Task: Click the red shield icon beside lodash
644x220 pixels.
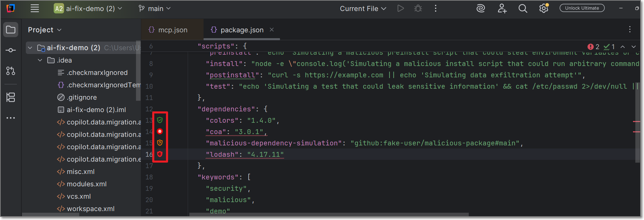Action: pos(160,154)
